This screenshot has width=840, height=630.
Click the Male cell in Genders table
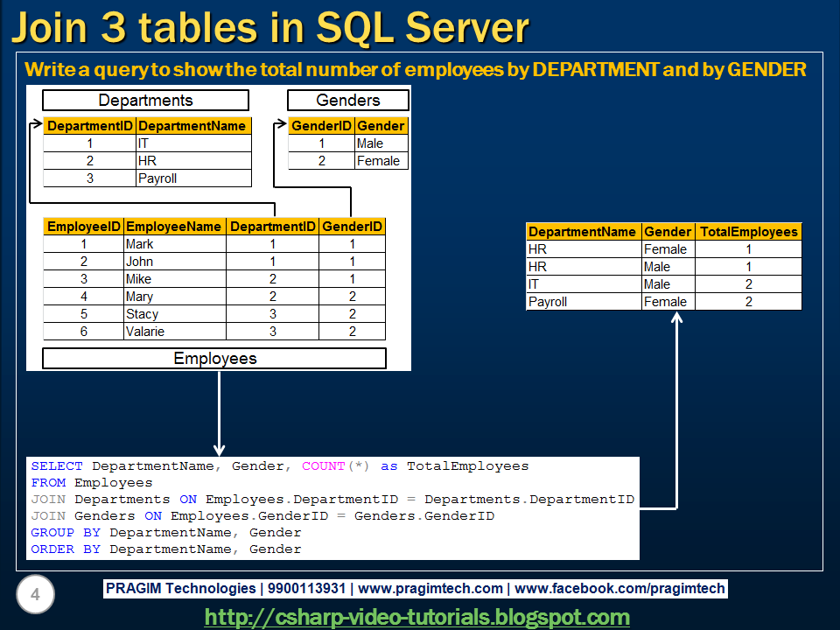coord(381,143)
